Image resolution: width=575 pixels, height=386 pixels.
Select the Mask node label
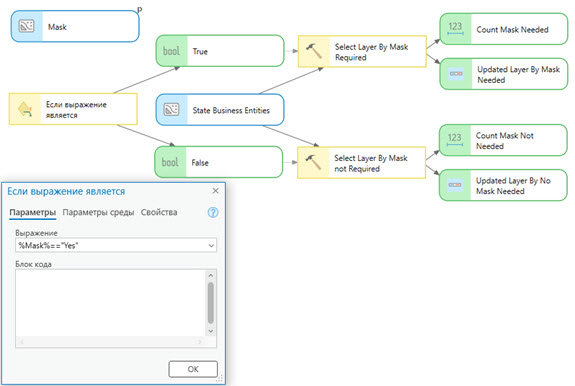click(x=57, y=27)
